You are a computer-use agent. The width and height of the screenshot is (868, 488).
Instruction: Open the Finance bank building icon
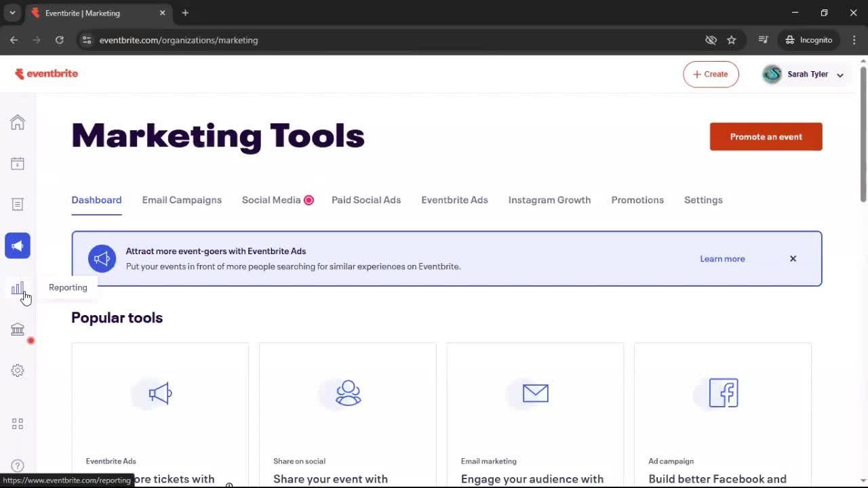[18, 329]
